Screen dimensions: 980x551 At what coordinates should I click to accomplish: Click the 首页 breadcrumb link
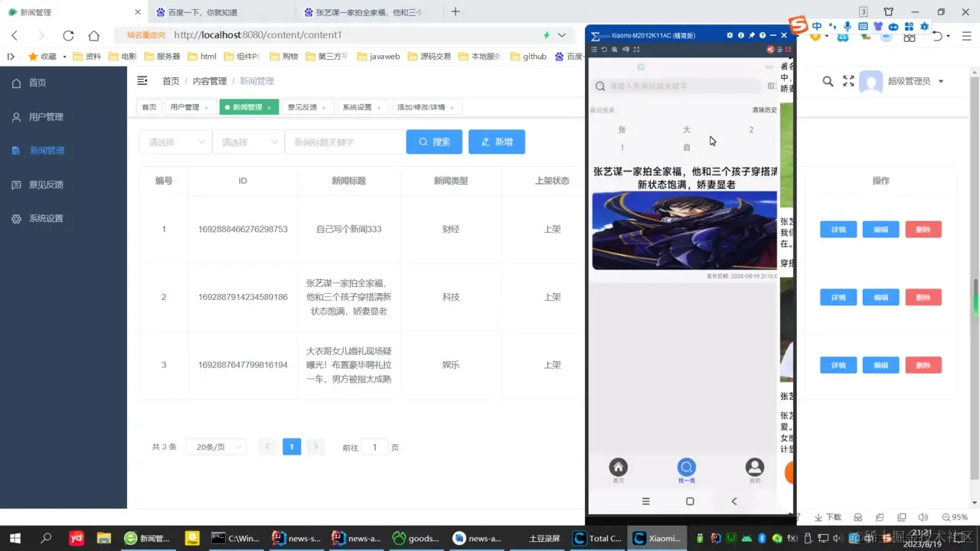pos(171,81)
